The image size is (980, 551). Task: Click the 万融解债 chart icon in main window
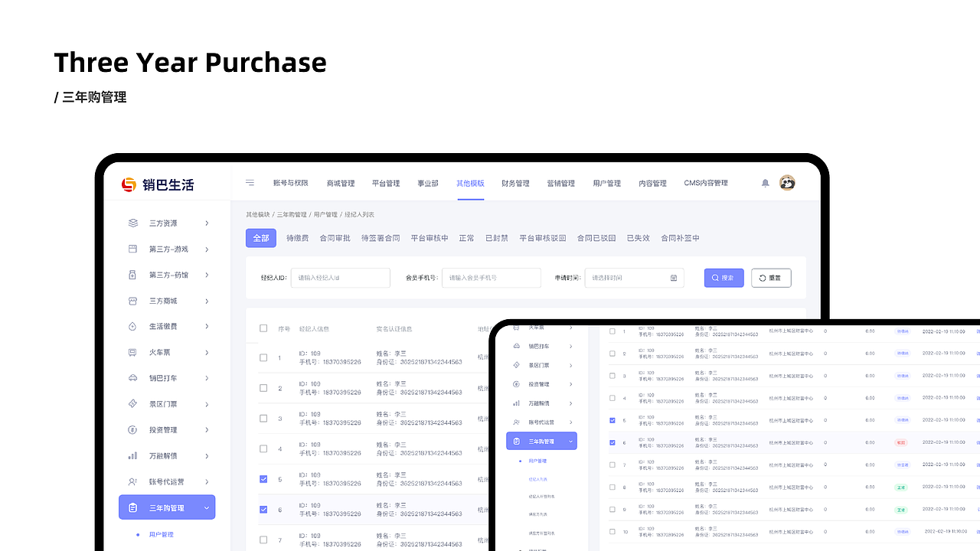tap(132, 456)
